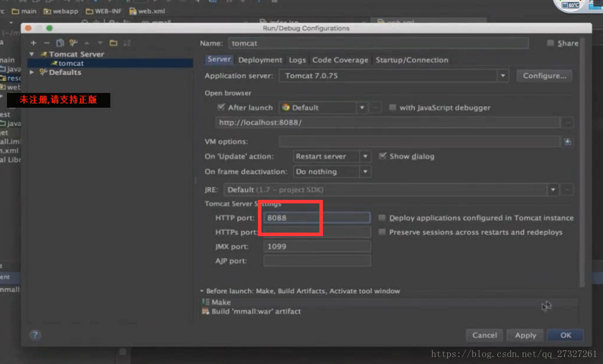
Task: Create a new folder with the folder icon
Action: pos(113,43)
